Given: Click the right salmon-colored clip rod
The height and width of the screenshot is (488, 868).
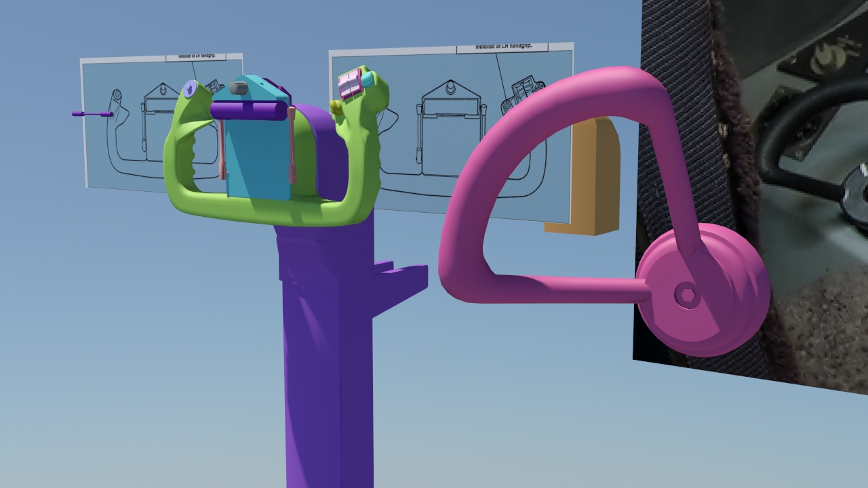Looking at the screenshot, I should 292,146.
